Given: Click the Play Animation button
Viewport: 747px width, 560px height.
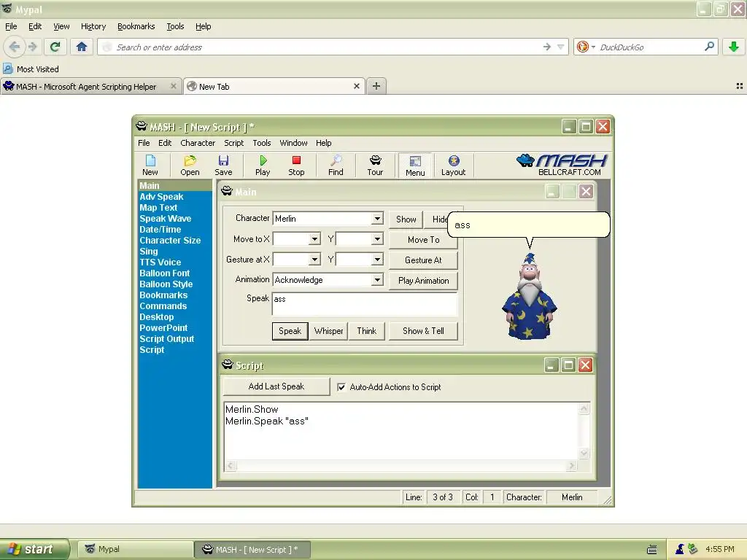Looking at the screenshot, I should coord(423,281).
